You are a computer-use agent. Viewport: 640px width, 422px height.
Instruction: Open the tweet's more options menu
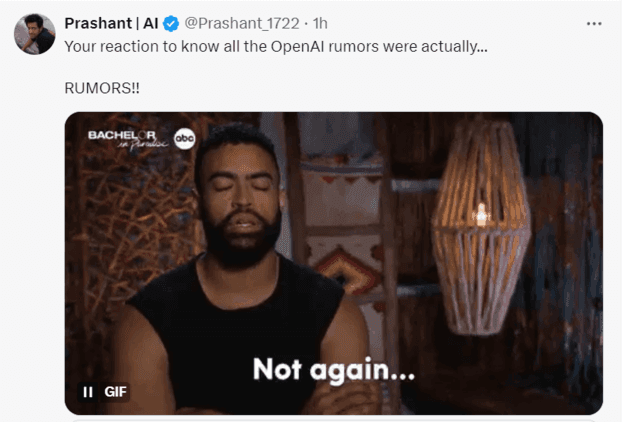pyautogui.click(x=594, y=24)
